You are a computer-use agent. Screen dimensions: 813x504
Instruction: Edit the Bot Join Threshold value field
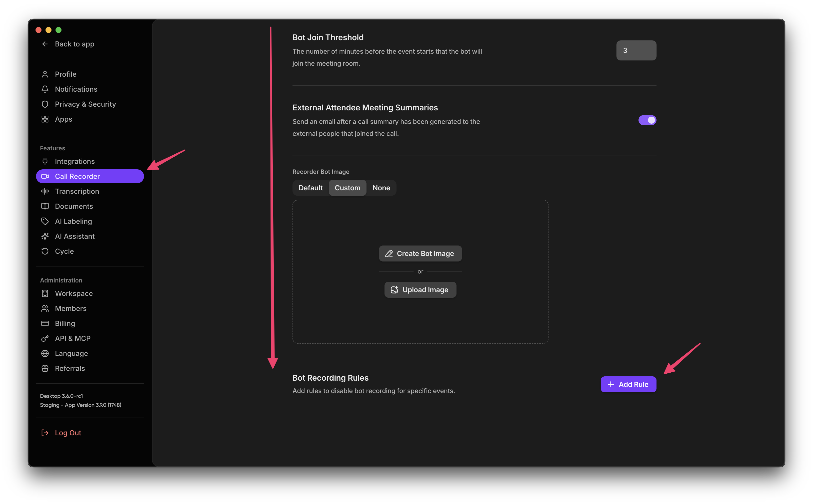point(636,50)
